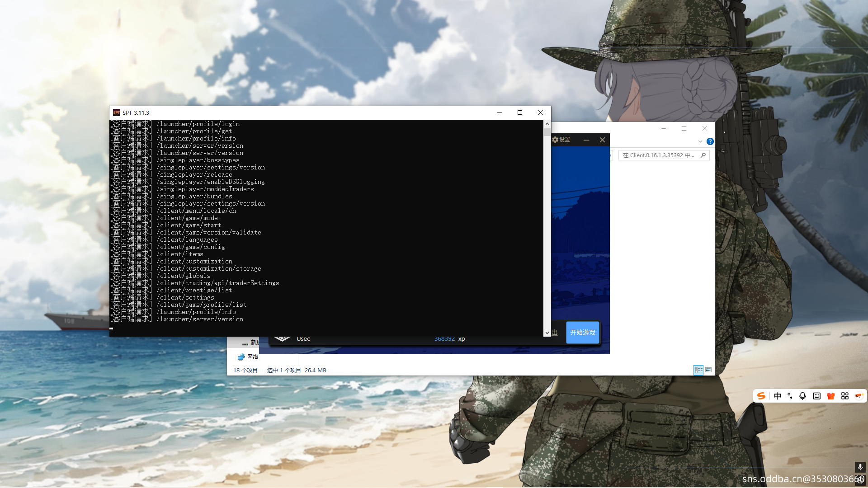The height and width of the screenshot is (488, 868).
Task: Minimize the SPT 3.11.3 console window
Action: (x=500, y=113)
